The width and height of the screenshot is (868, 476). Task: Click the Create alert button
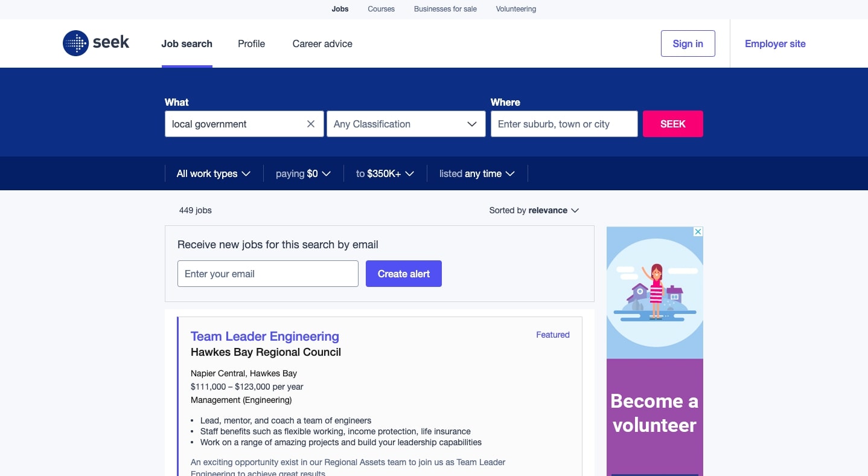404,274
